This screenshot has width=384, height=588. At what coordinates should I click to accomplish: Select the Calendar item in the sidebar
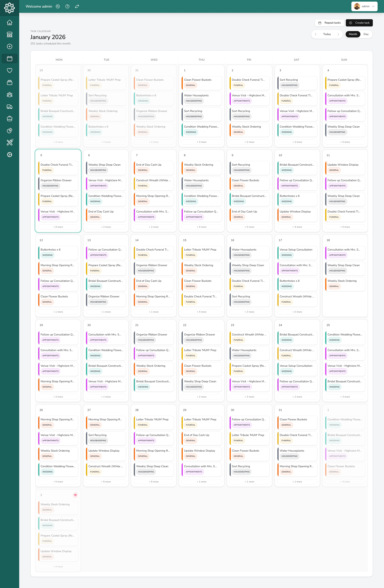10,58
